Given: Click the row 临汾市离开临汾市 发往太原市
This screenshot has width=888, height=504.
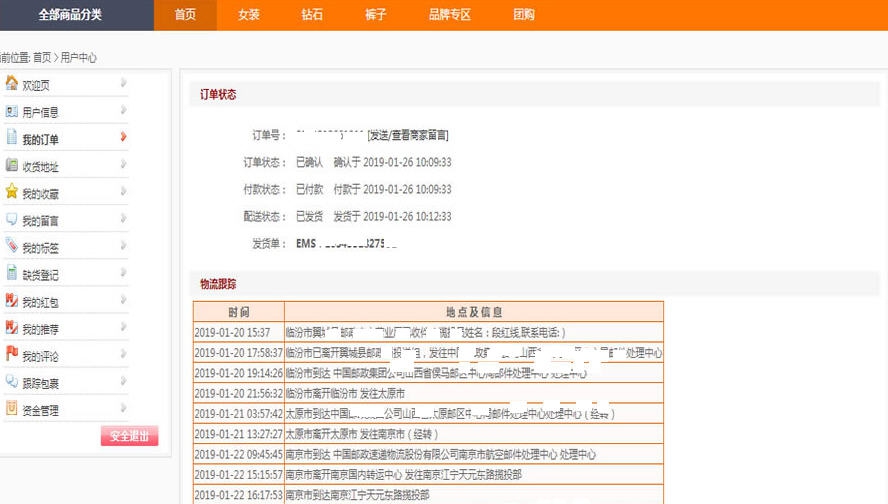Looking at the screenshot, I should point(428,394).
